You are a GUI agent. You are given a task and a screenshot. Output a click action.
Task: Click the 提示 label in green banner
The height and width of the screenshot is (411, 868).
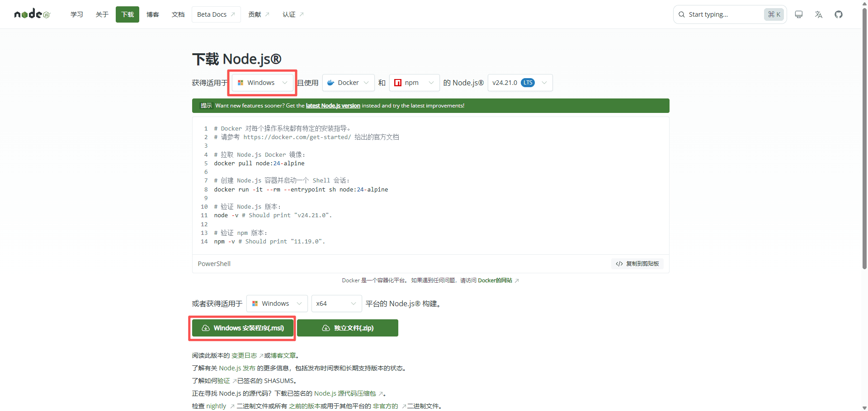point(206,106)
